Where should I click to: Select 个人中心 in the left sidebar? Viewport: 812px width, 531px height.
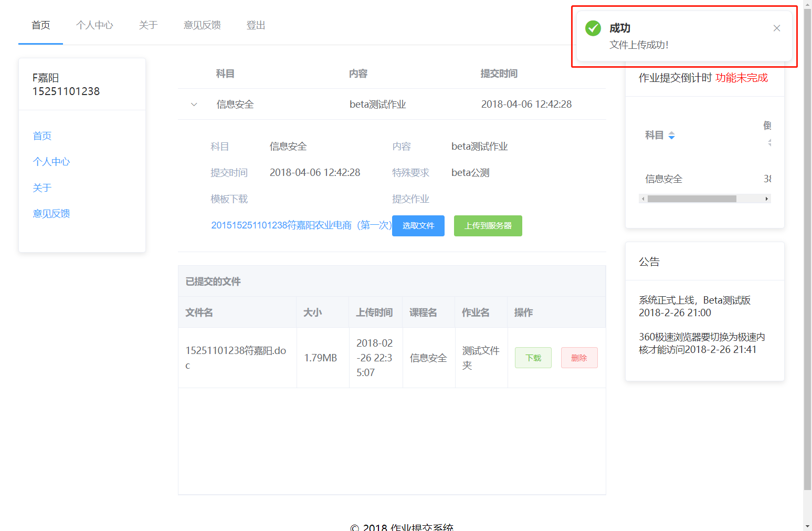pos(51,162)
